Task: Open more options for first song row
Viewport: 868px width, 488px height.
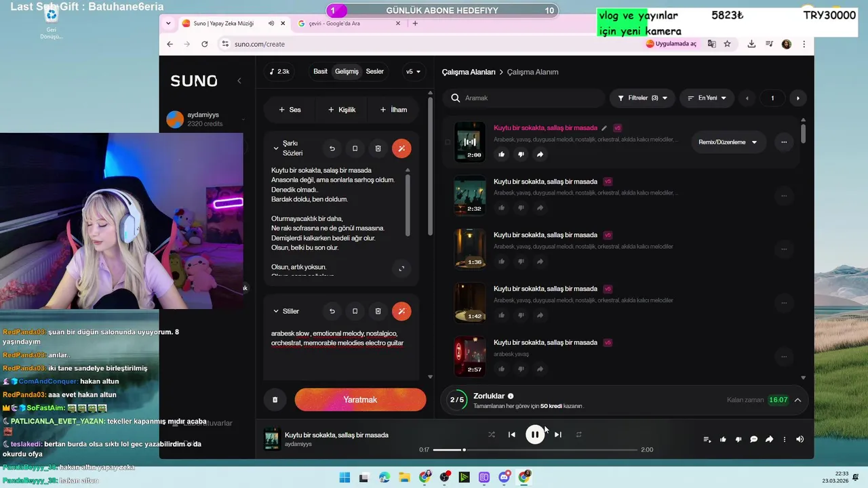Action: [x=784, y=142]
